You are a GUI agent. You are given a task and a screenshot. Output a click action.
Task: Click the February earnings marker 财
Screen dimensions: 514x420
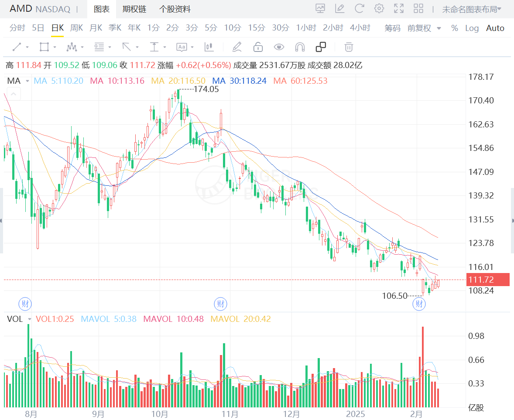pyautogui.click(x=419, y=304)
